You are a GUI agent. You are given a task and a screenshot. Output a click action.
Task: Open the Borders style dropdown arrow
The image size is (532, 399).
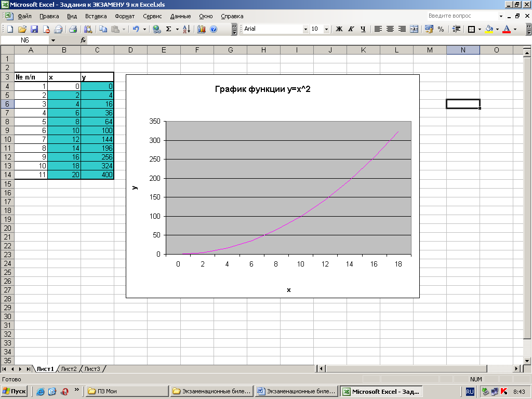(480, 29)
